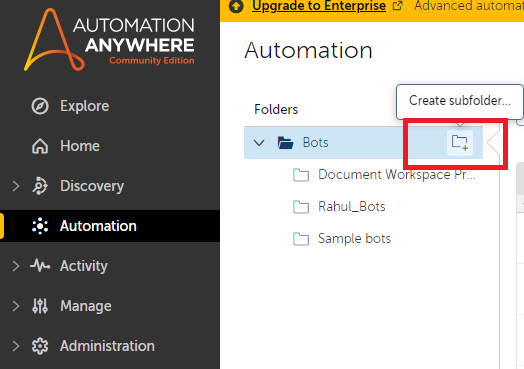This screenshot has width=524, height=369.
Task: Collapse the Bots folder tree
Action: 259,143
